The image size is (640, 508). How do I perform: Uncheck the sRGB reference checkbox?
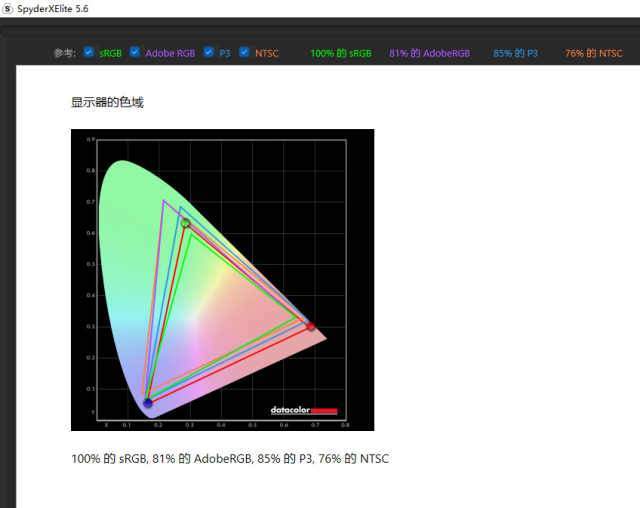[x=89, y=52]
